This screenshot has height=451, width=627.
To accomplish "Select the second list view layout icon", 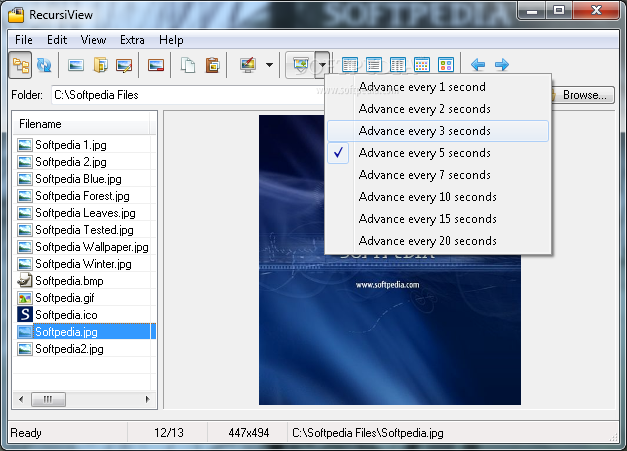I will 374,65.
